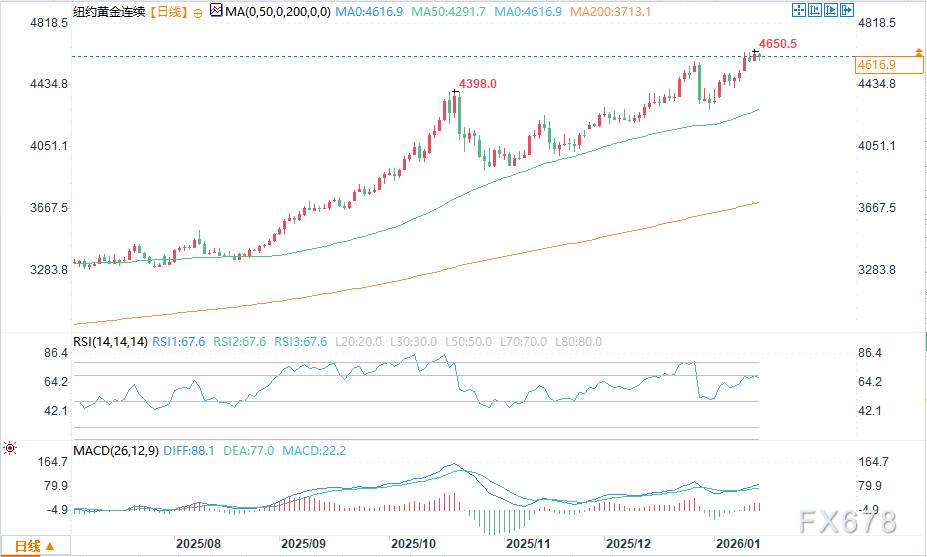Click the 4650.5 high price marker
Image resolution: width=927 pixels, height=557 pixels.
[x=777, y=44]
